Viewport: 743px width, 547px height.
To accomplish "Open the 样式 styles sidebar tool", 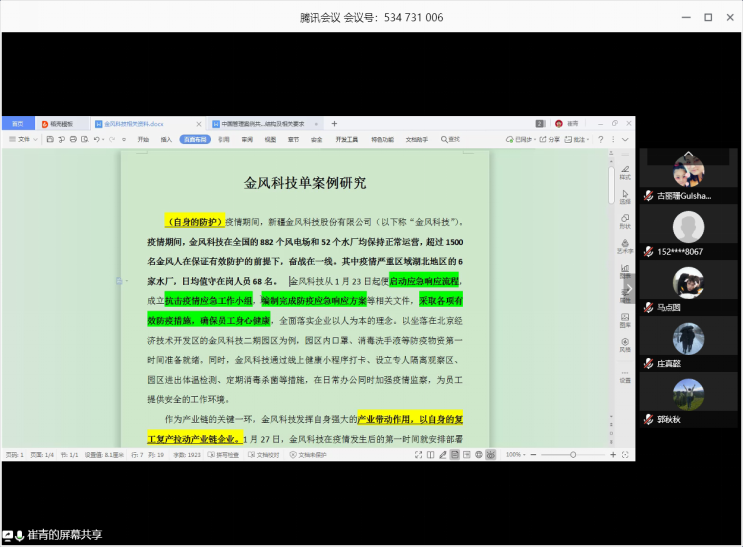I will [625, 173].
